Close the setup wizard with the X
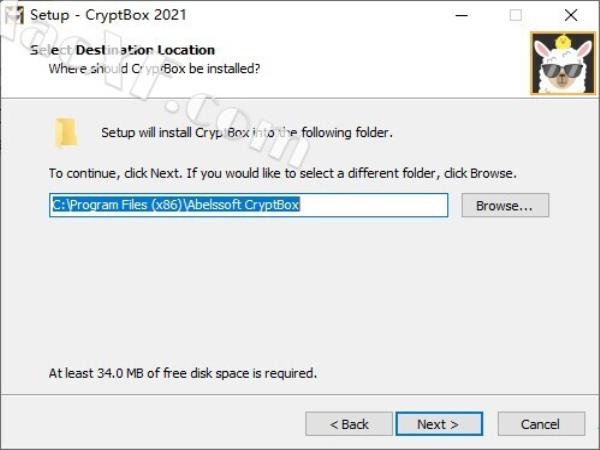Image resolution: width=600 pixels, height=450 pixels. 571,15
